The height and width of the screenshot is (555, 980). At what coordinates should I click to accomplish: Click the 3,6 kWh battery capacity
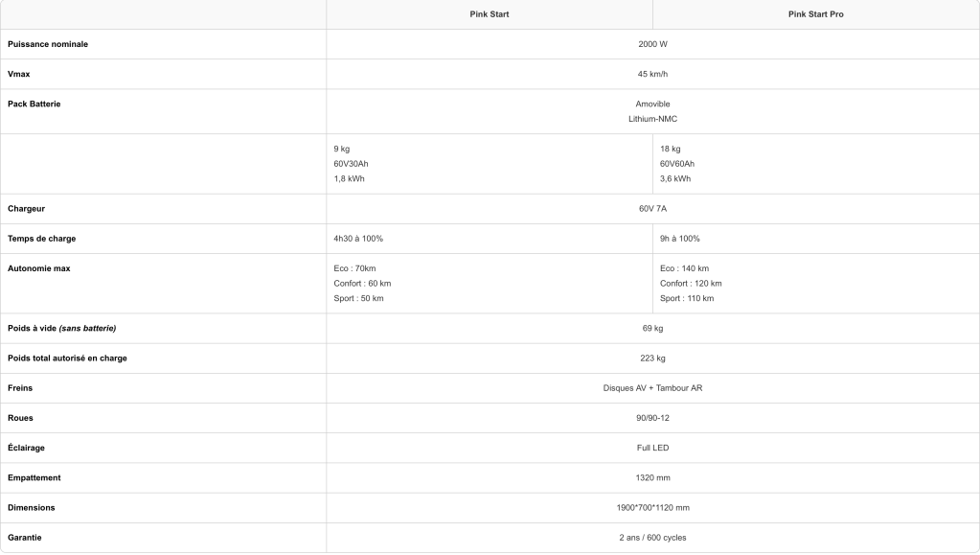click(675, 178)
